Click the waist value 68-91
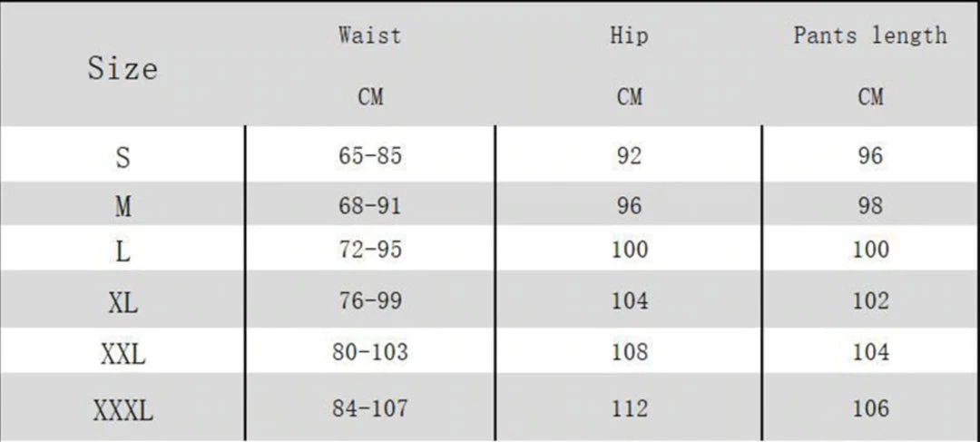The width and height of the screenshot is (980, 442). [369, 205]
